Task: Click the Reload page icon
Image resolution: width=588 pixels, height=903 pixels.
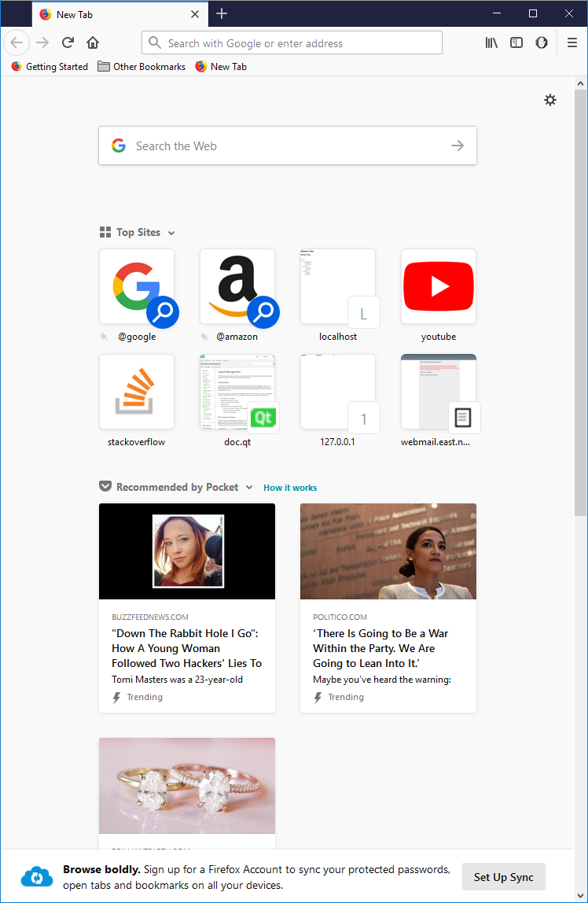Action: coord(68,42)
